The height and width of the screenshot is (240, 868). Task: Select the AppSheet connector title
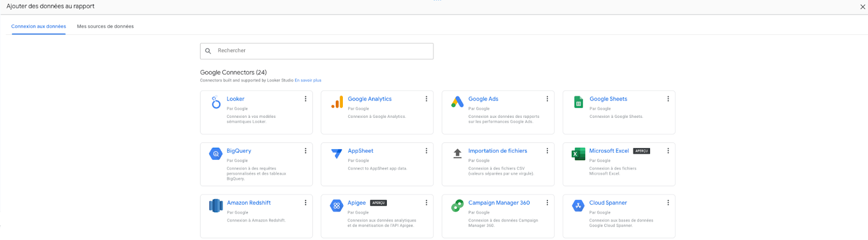tap(360, 151)
